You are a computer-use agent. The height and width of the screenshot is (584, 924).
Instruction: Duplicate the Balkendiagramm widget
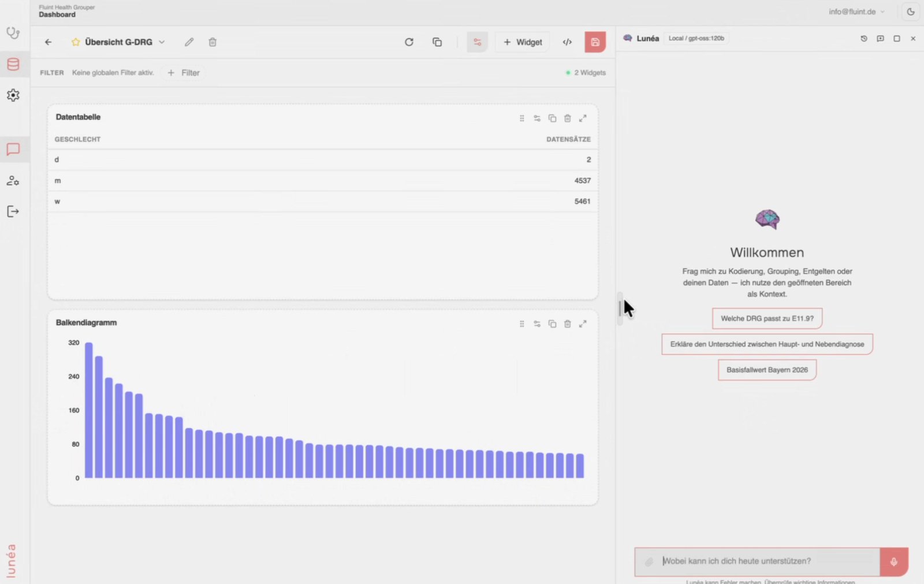pos(552,324)
